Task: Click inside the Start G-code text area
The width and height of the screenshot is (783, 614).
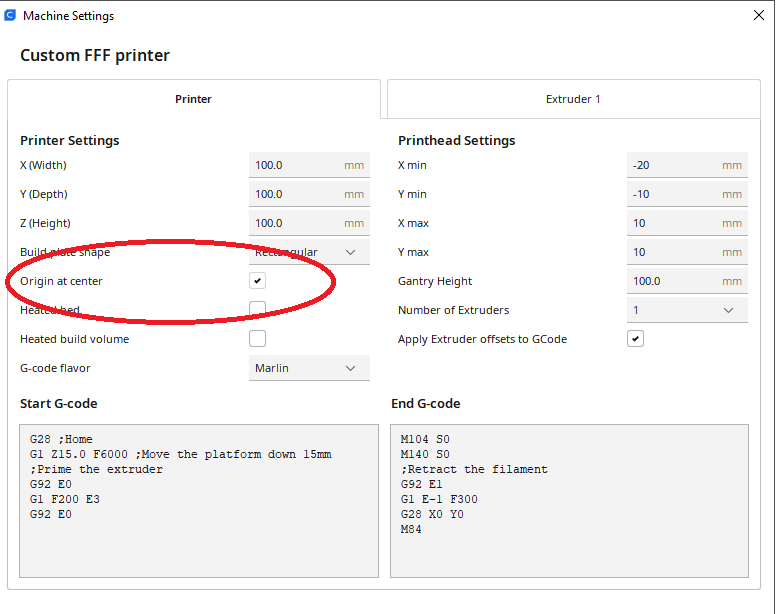Action: (x=199, y=501)
